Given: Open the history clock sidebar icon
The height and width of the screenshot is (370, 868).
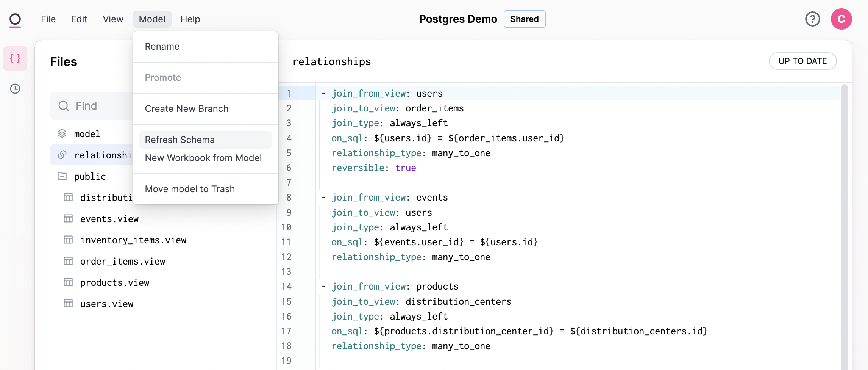Looking at the screenshot, I should (x=15, y=89).
